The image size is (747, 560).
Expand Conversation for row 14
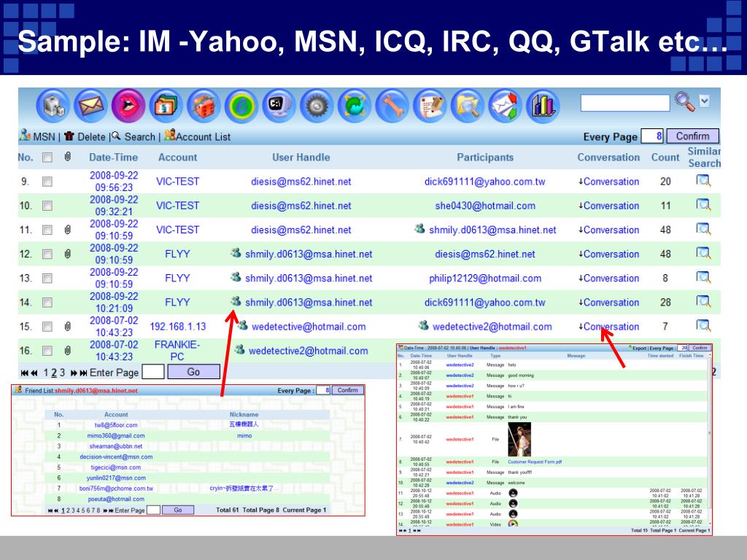pyautogui.click(x=609, y=303)
